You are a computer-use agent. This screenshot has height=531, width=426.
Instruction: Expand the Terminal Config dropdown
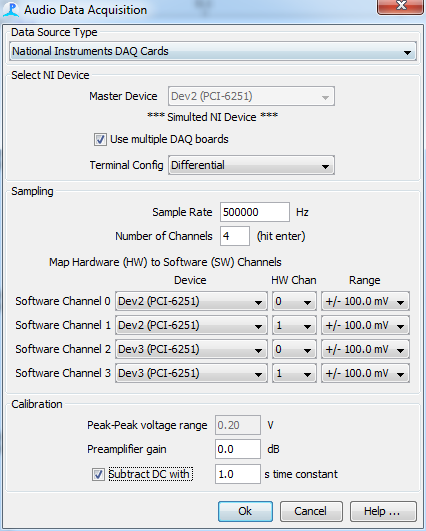(251, 165)
